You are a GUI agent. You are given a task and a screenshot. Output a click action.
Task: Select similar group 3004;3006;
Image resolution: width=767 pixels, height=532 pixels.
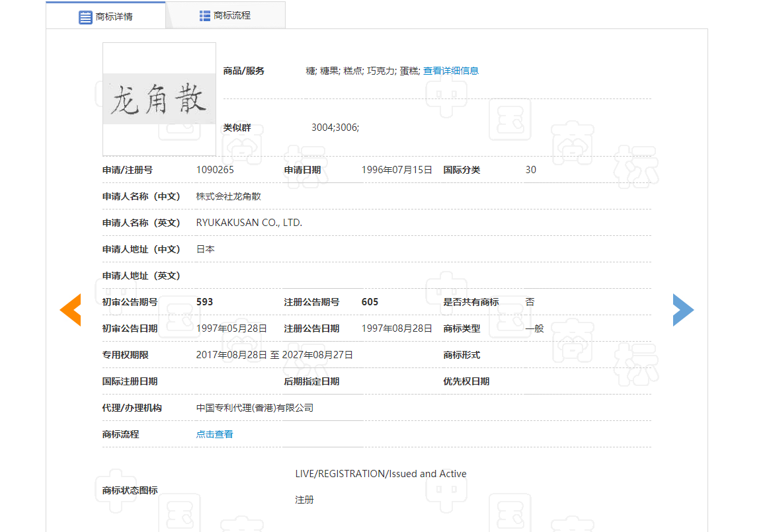pyautogui.click(x=335, y=128)
